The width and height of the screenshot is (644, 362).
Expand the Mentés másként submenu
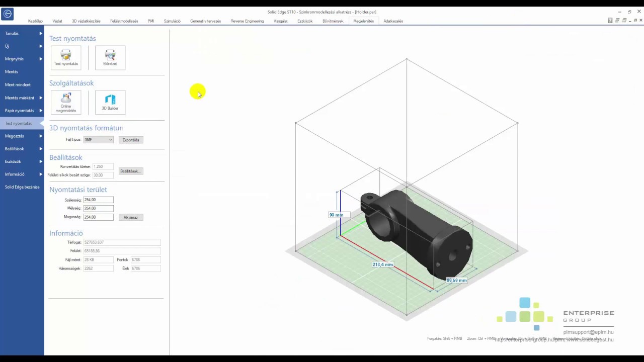(x=41, y=98)
